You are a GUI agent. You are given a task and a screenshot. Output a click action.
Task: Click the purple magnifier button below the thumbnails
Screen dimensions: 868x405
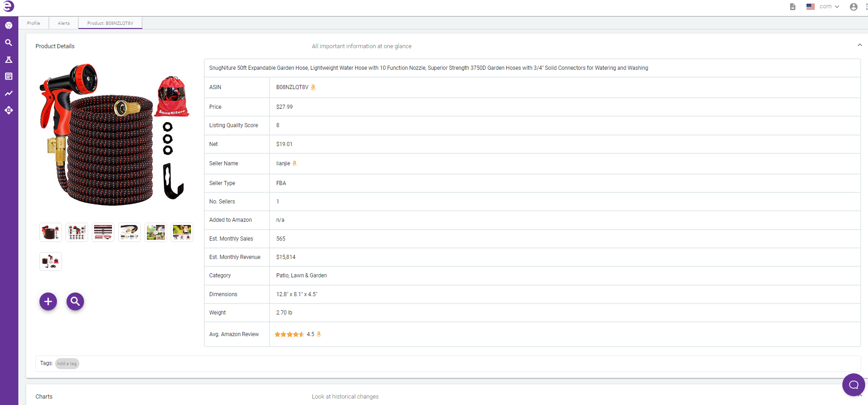point(75,301)
